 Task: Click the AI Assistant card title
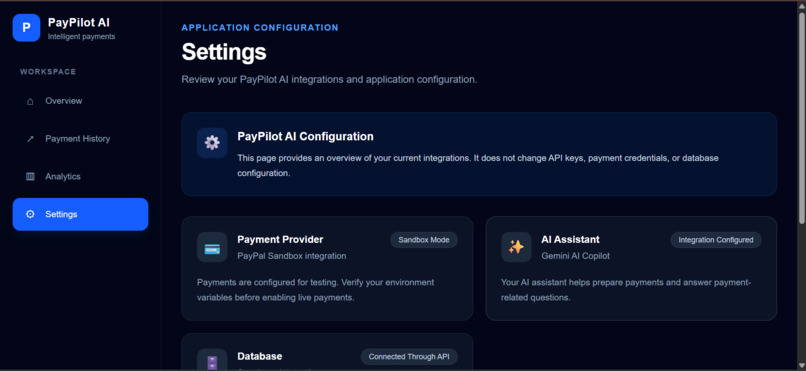pyautogui.click(x=570, y=239)
